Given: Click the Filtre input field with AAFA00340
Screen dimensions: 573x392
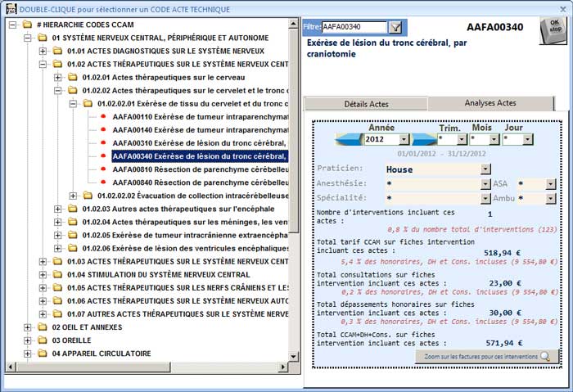Looking at the screenshot, I should [x=354, y=27].
